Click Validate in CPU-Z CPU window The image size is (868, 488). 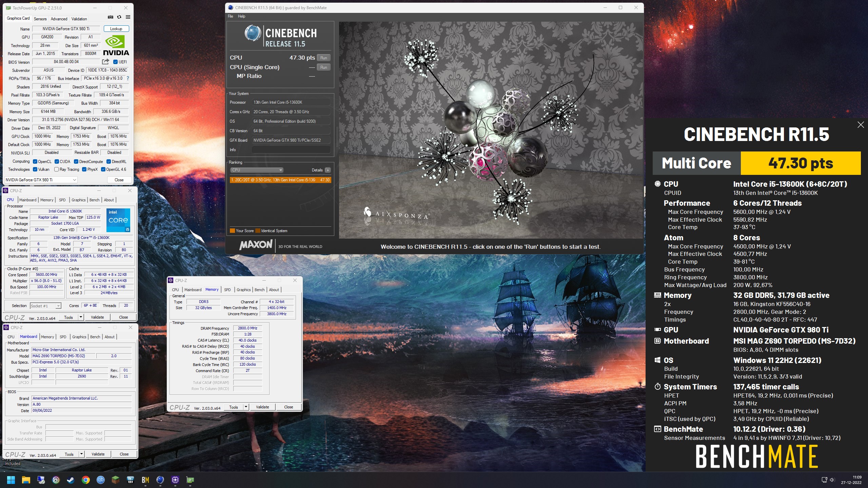coord(97,317)
